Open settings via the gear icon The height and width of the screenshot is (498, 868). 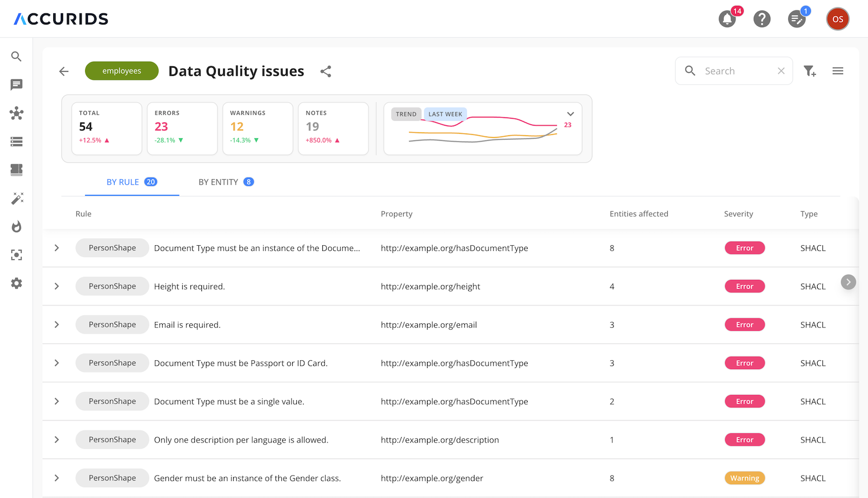pyautogui.click(x=16, y=283)
